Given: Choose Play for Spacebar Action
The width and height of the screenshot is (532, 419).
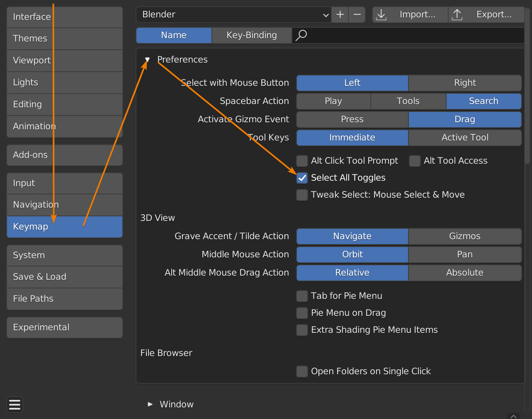Looking at the screenshot, I should (x=333, y=101).
